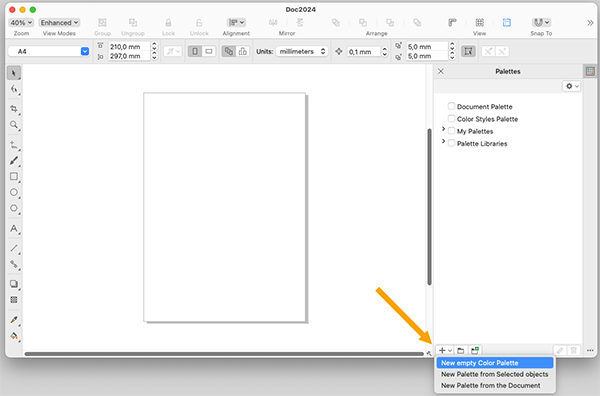
Task: Expand the My Palettes tree node
Action: pos(443,129)
